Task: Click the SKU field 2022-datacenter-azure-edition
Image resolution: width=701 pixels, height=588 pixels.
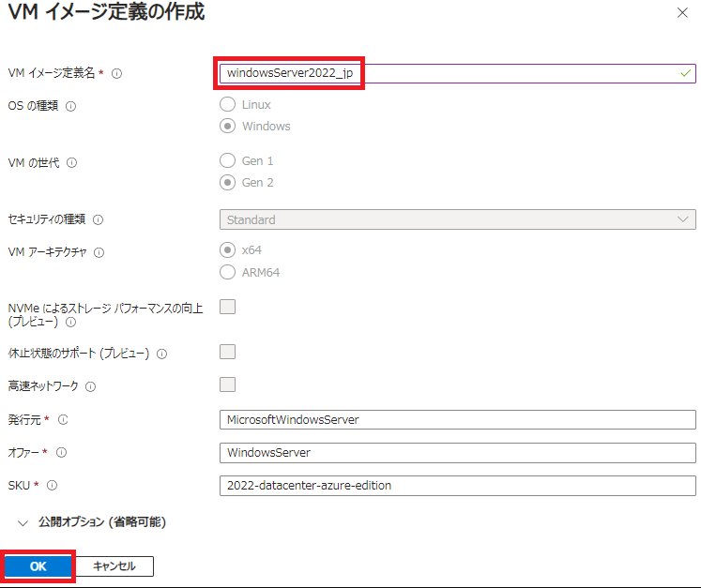Action: (457, 485)
